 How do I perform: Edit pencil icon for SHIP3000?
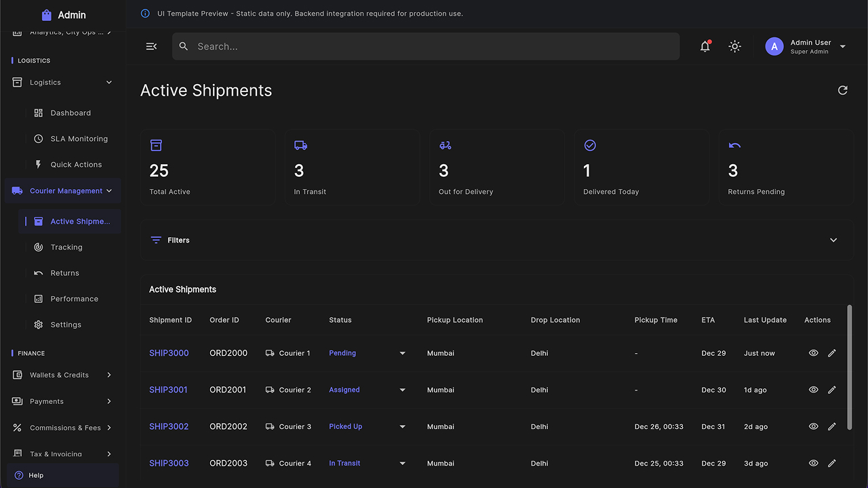(x=832, y=353)
